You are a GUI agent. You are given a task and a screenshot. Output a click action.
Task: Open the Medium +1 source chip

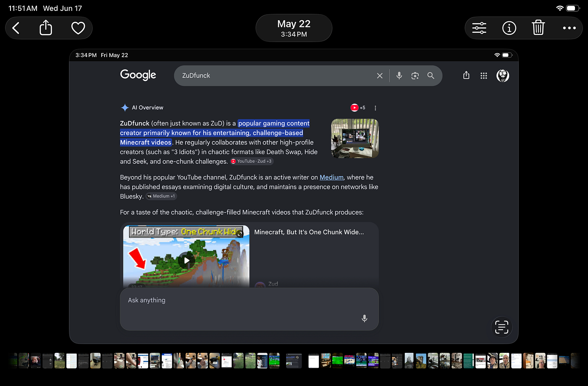[161, 196]
